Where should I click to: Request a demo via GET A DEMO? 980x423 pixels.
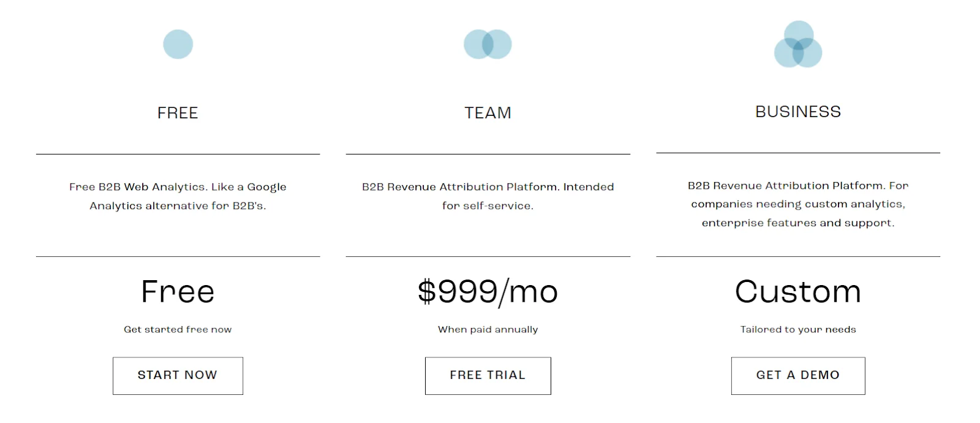(797, 375)
